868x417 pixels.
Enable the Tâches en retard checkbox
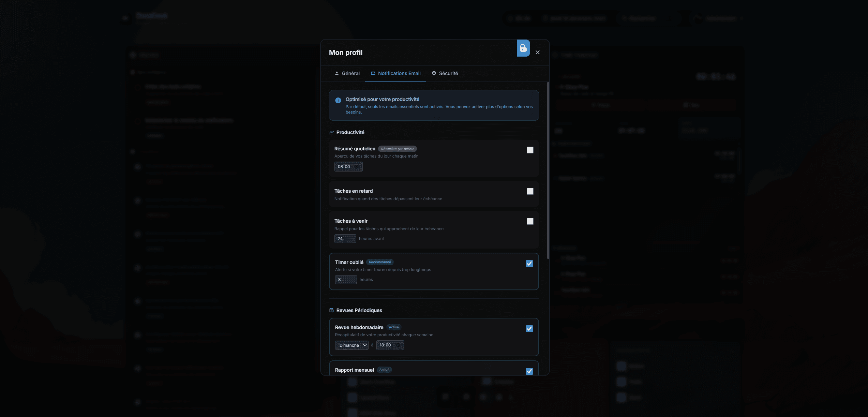point(530,191)
